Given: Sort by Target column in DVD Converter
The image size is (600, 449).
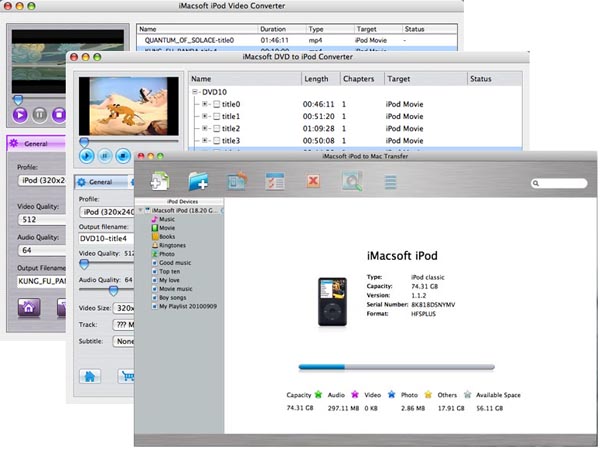Looking at the screenshot, I should [x=426, y=78].
